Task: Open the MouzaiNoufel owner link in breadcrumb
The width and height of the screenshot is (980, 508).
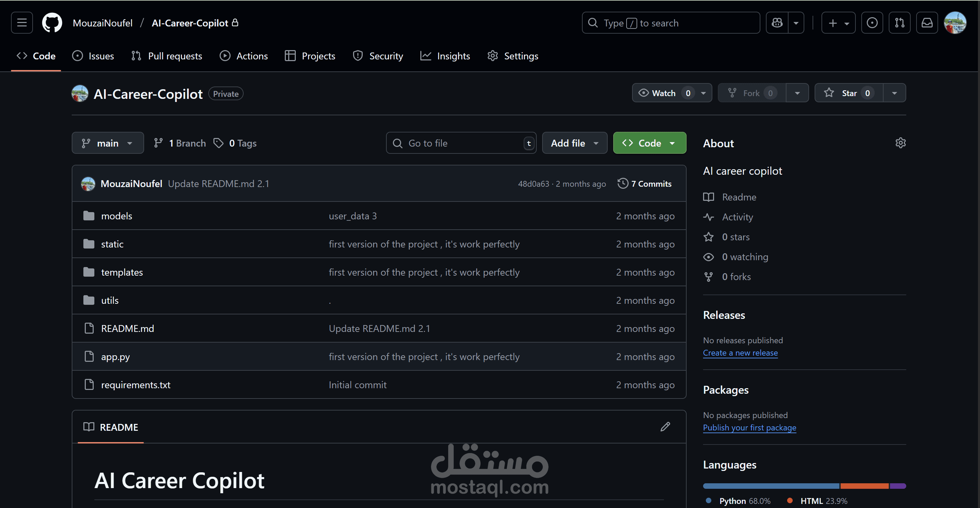Action: [102, 23]
